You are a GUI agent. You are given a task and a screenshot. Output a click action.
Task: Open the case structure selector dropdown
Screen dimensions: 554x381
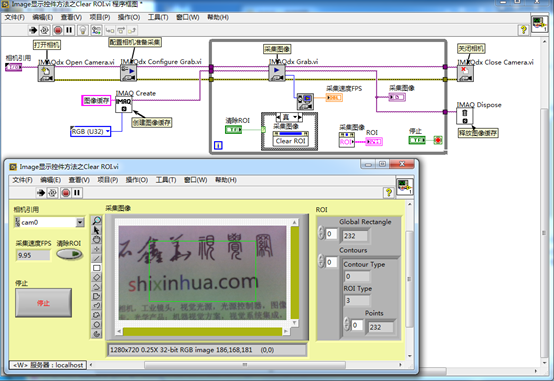295,117
